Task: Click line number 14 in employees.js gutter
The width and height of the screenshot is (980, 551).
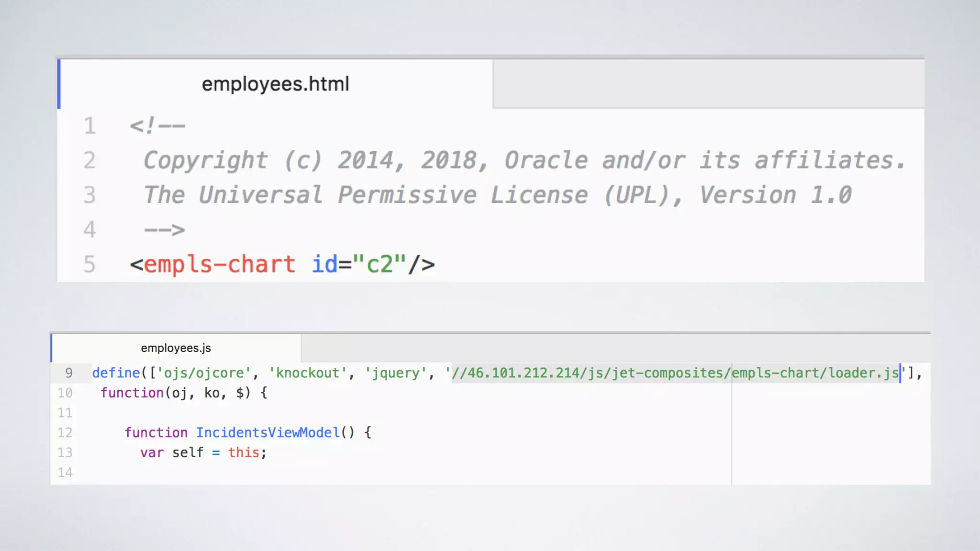Action: pos(65,473)
